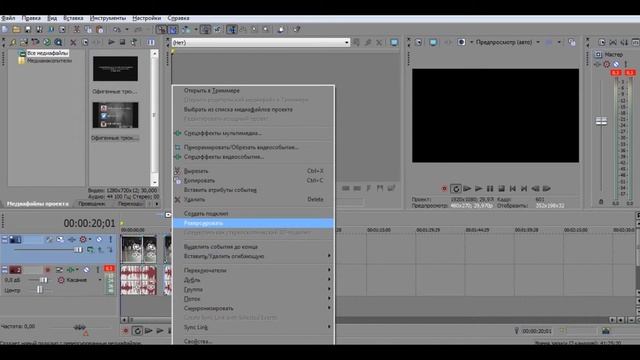640x360 pixels.
Task: Click New project icon in main toolbar
Action: pos(4,29)
